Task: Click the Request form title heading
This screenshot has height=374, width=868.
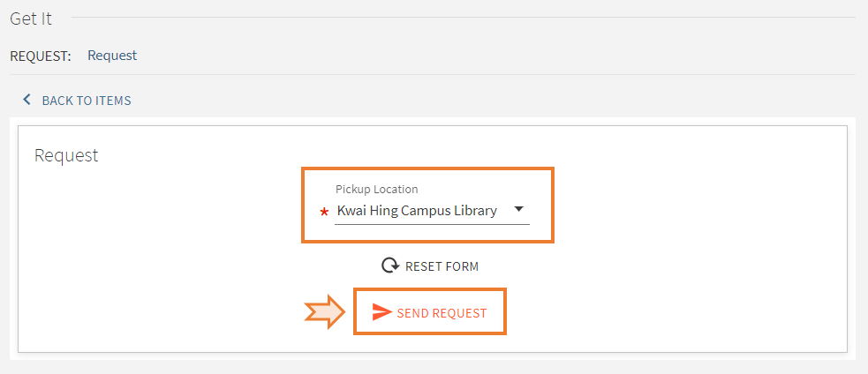Action: pyautogui.click(x=66, y=155)
